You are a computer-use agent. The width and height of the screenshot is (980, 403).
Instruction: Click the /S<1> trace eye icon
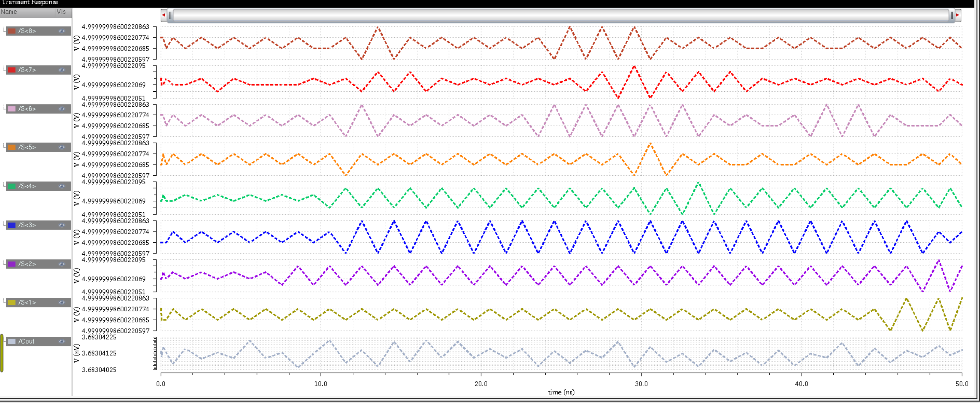pyautogui.click(x=62, y=302)
